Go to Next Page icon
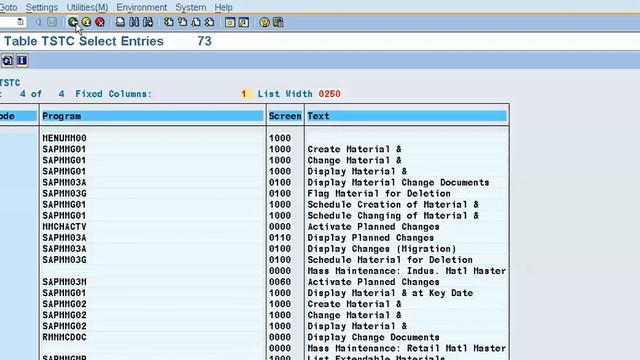Viewport: 640px width, 360px height. (x=196, y=22)
